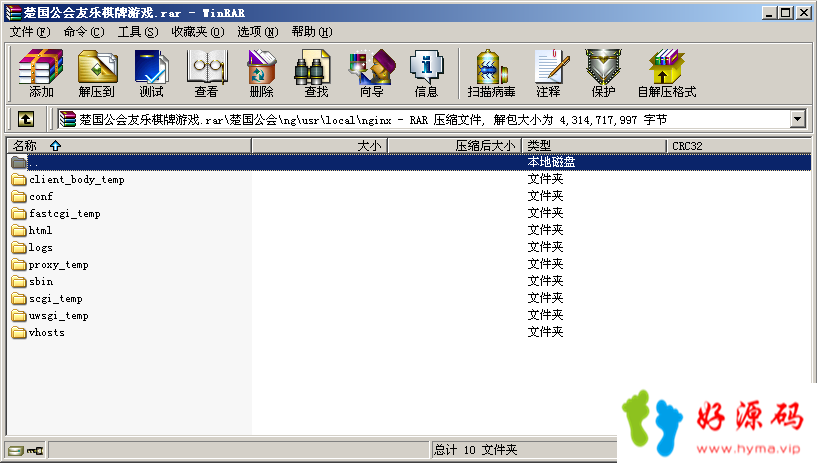Sort by Name (名称) column header
Image resolution: width=817 pixels, height=463 pixels.
(129, 146)
